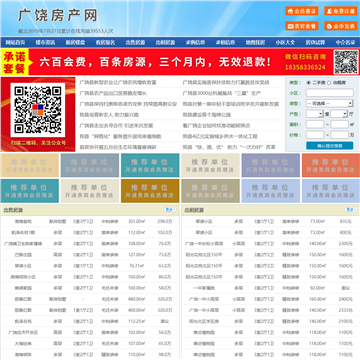Screen dimensions: 360x360
Task: Open news link 广饶县新型农业让广饶农民增收致富
Action: coord(118,82)
